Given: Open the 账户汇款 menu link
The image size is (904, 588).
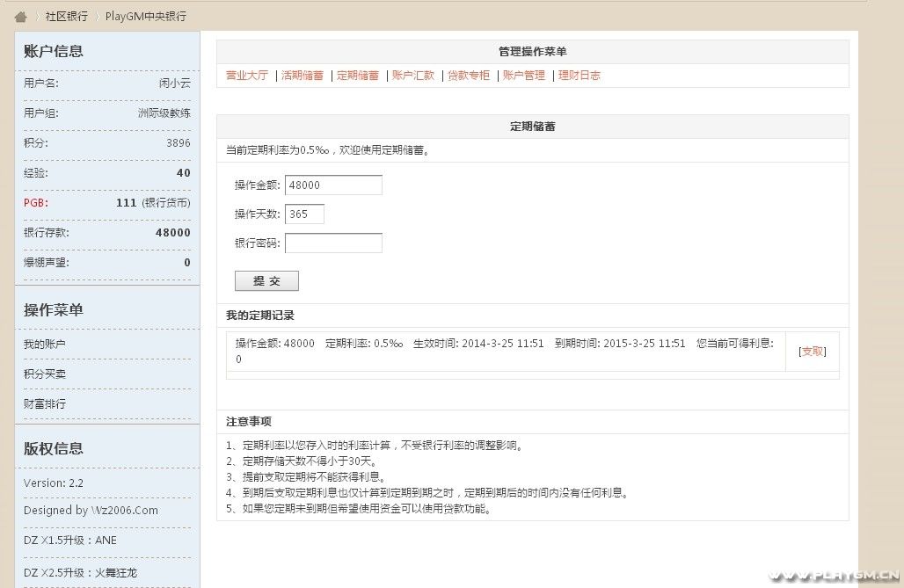Looking at the screenshot, I should (x=413, y=76).
